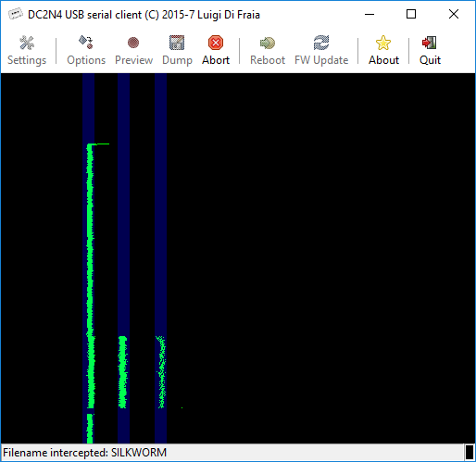Launch FW Update from the toolbar
476x462 pixels.
pyautogui.click(x=321, y=50)
